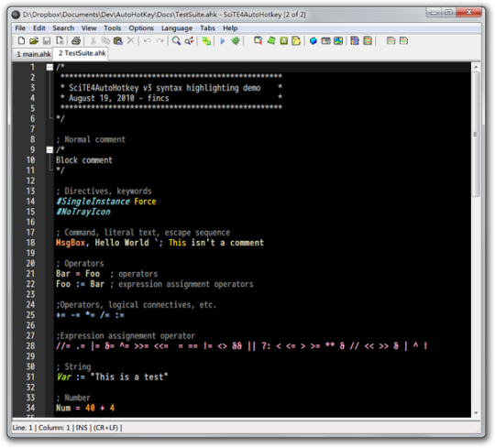Click the green letter A toolbar icon
The height and width of the screenshot is (448, 495).
pos(284,40)
